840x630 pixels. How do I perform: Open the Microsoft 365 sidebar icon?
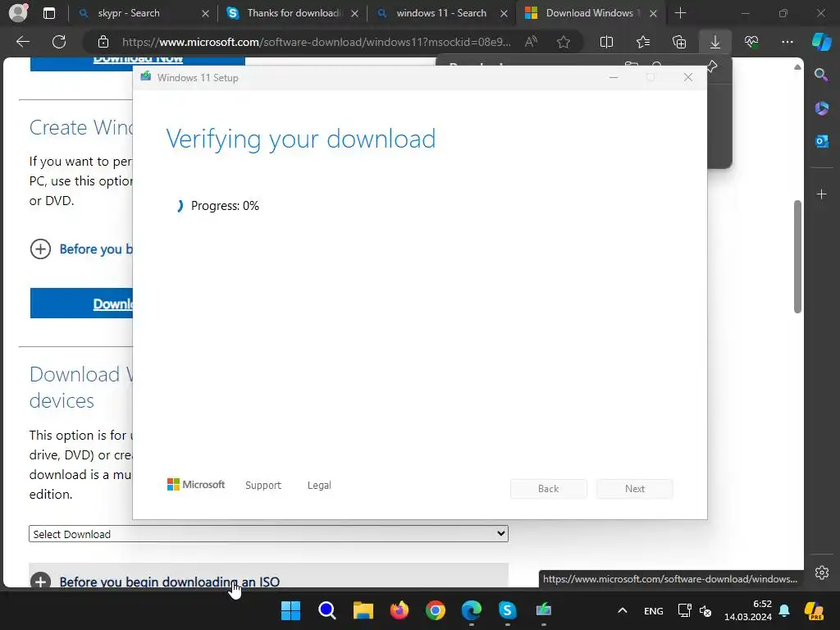pos(821,108)
